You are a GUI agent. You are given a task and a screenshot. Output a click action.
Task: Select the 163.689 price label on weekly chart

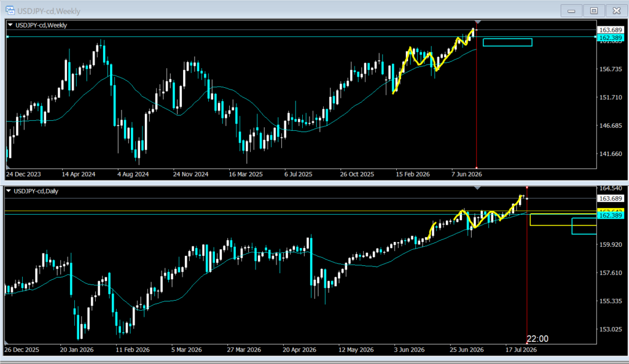(x=610, y=30)
